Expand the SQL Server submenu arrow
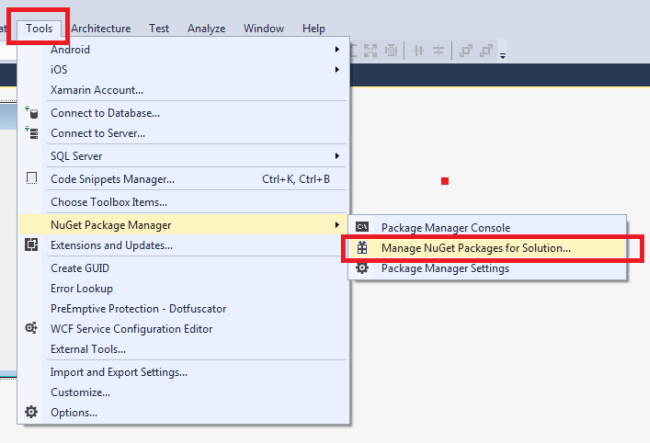The image size is (650, 443). tap(337, 156)
